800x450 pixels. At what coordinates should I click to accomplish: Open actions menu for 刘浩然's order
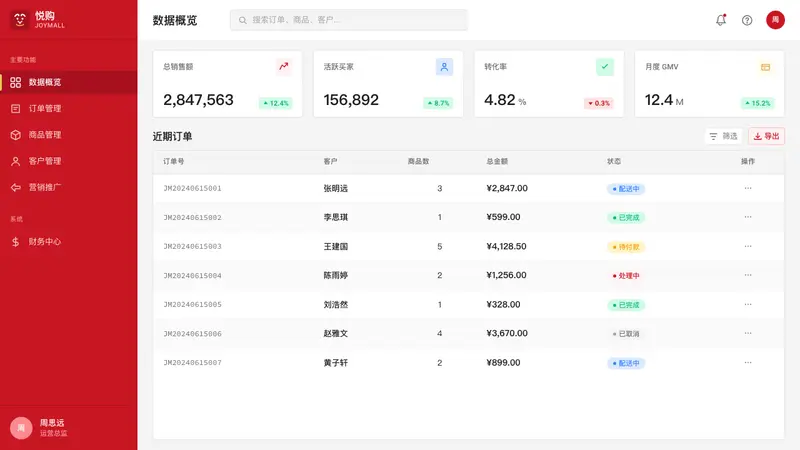tap(747, 304)
